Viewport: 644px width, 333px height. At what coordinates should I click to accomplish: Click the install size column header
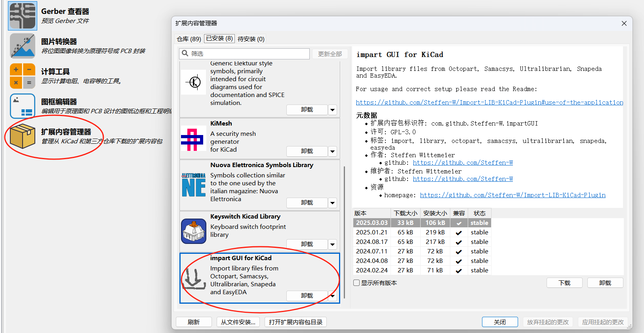coord(435,213)
